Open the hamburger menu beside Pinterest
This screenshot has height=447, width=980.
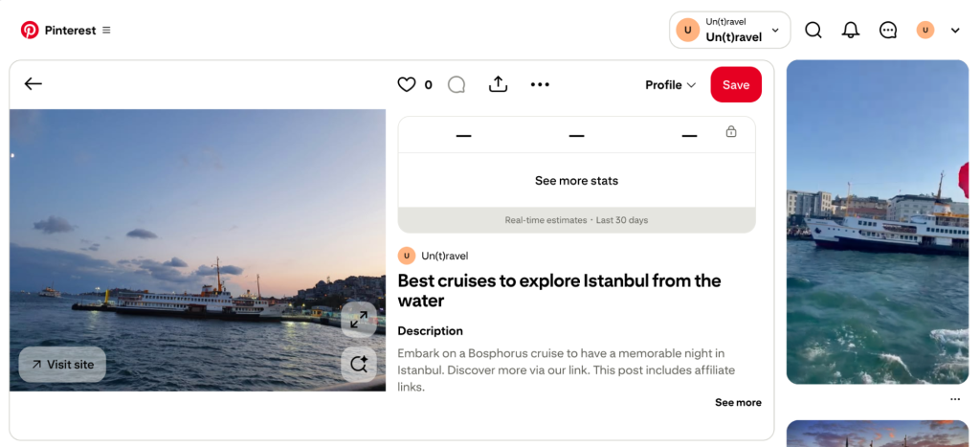(106, 30)
